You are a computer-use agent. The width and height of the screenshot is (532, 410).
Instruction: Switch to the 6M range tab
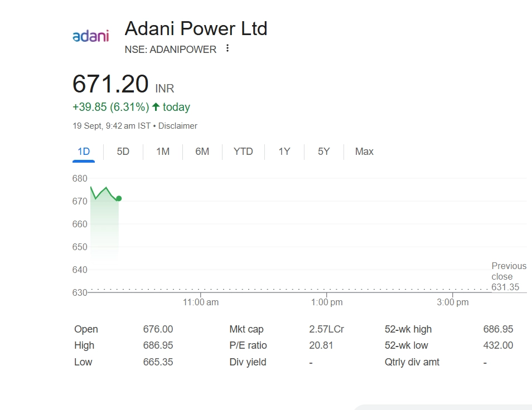[202, 152]
